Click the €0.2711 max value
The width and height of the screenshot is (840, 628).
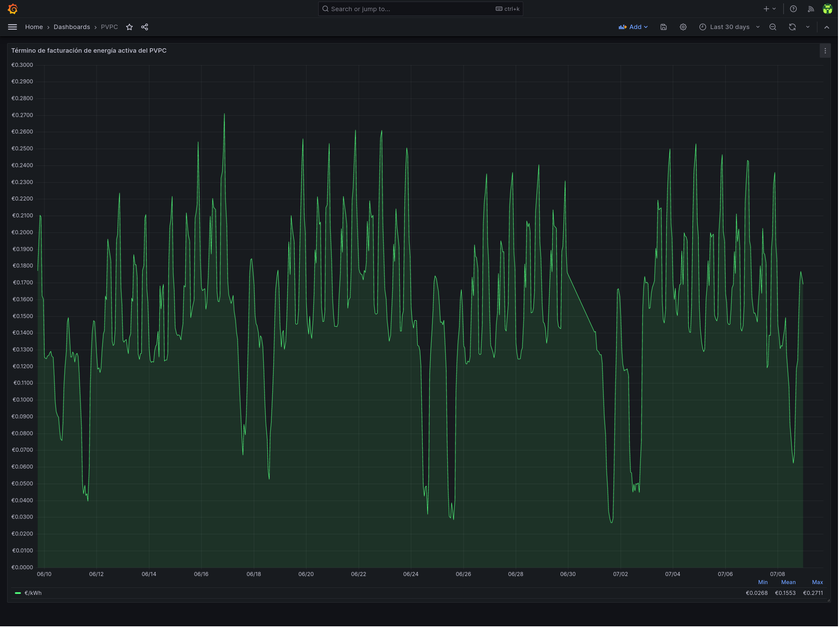click(x=813, y=593)
